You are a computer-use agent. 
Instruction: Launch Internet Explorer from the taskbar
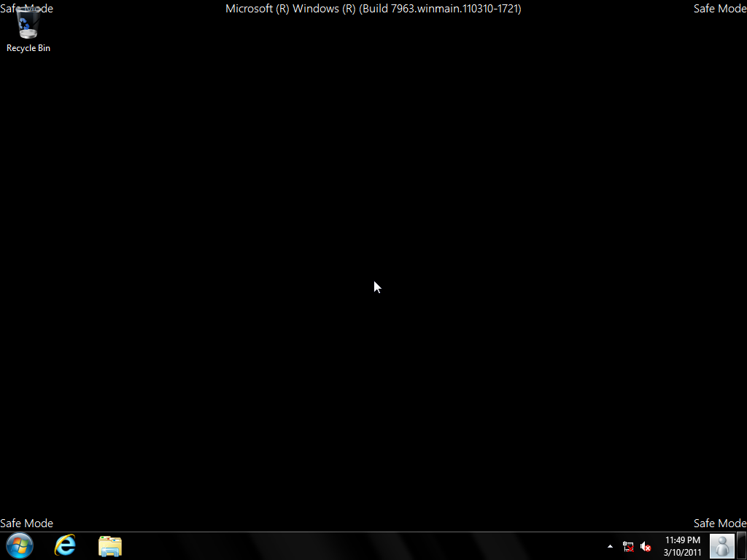click(66, 545)
